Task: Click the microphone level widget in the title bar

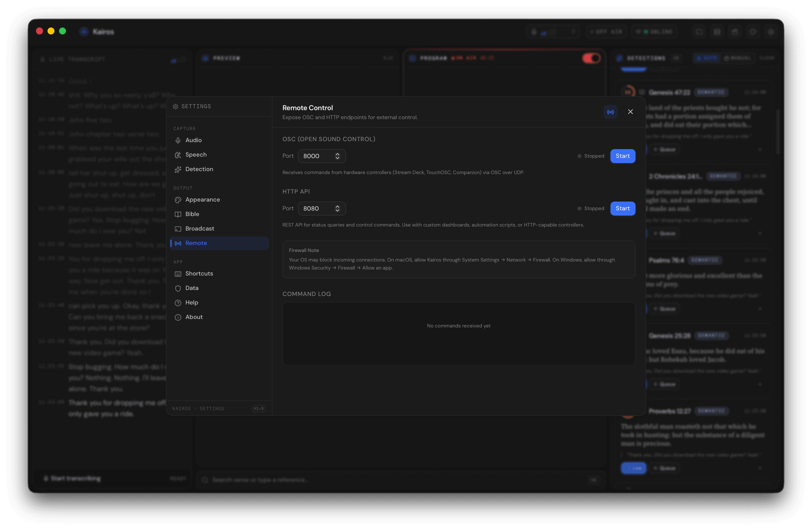Action: (553, 32)
